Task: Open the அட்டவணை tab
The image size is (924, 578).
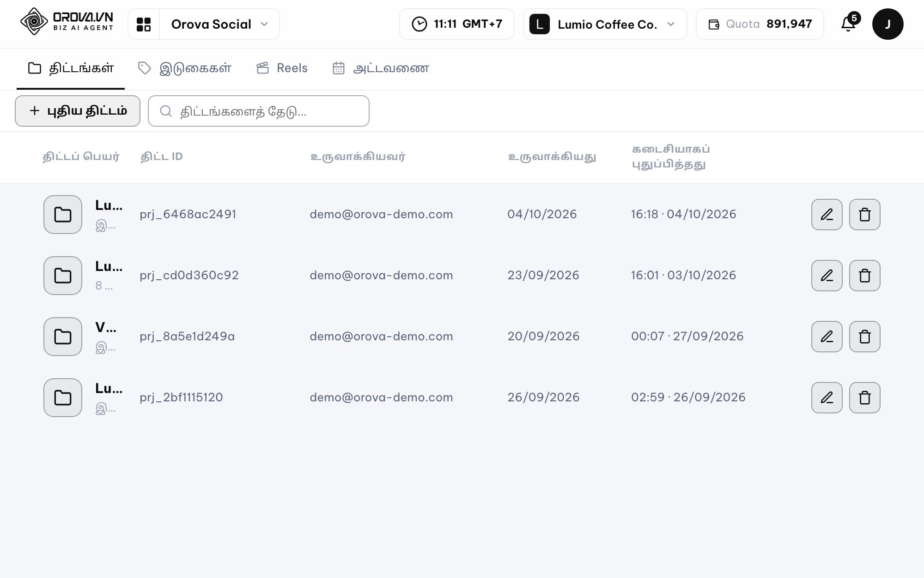Action: pyautogui.click(x=381, y=68)
